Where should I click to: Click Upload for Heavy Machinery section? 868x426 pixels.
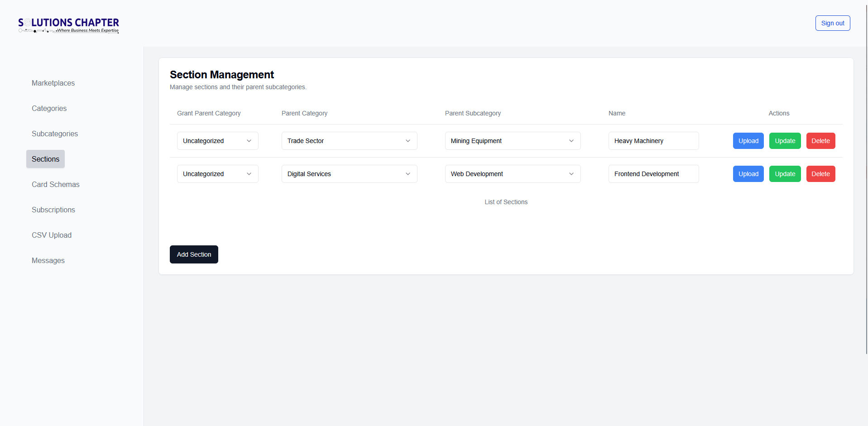click(748, 141)
